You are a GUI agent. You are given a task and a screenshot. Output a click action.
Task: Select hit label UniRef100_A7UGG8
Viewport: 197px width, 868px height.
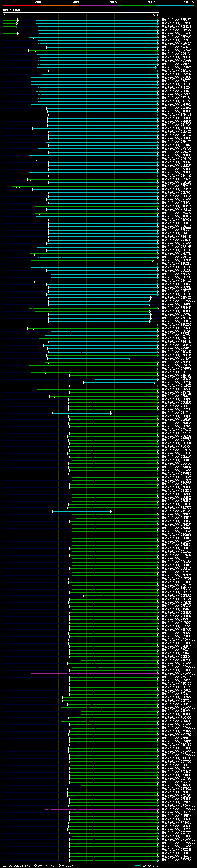pyautogui.click(x=176, y=139)
